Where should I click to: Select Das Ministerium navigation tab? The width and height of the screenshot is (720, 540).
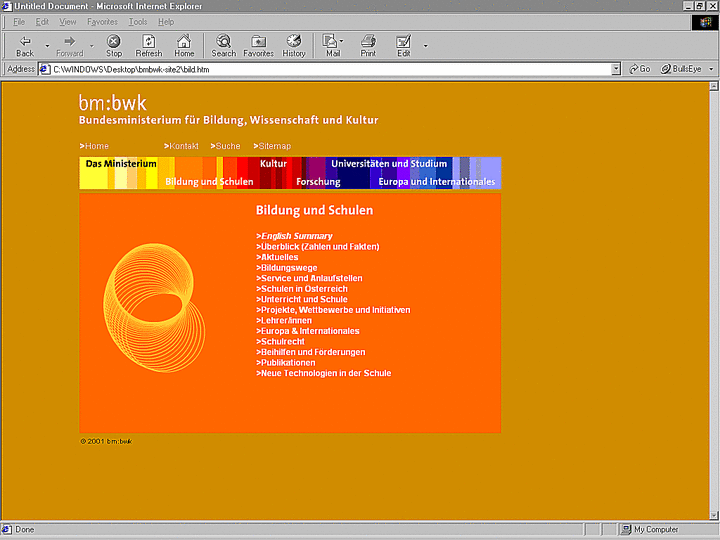(121, 163)
